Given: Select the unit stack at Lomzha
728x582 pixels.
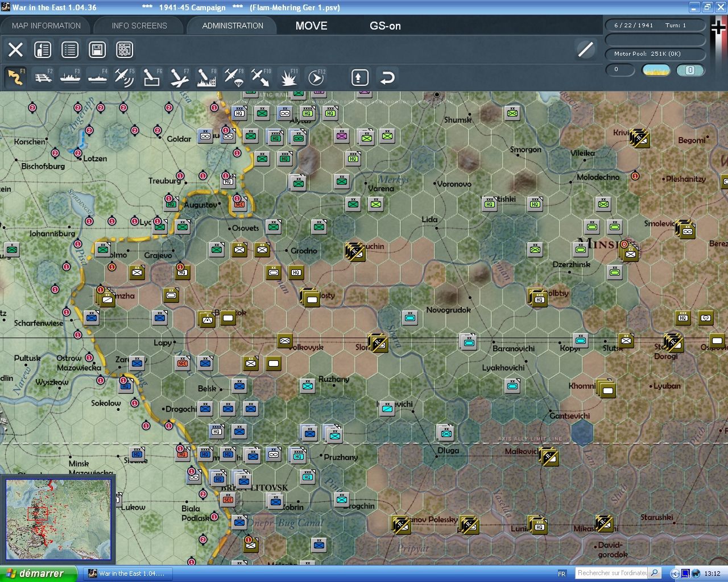Looking at the screenshot, I should coord(105,297).
